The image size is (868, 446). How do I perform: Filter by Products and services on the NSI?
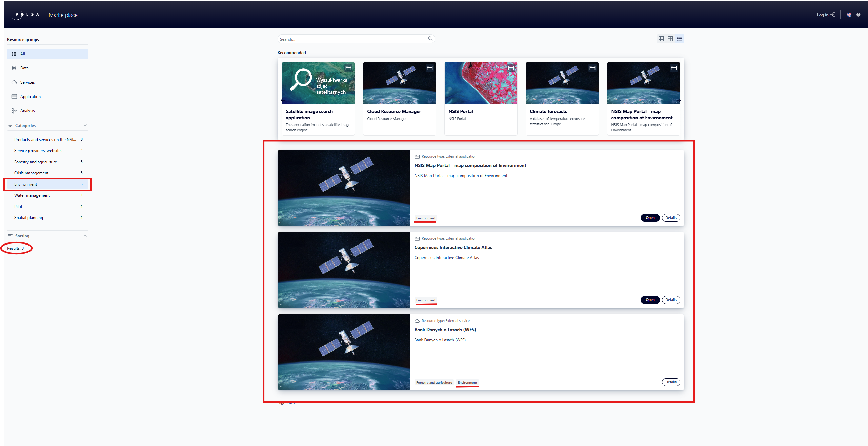click(x=48, y=140)
